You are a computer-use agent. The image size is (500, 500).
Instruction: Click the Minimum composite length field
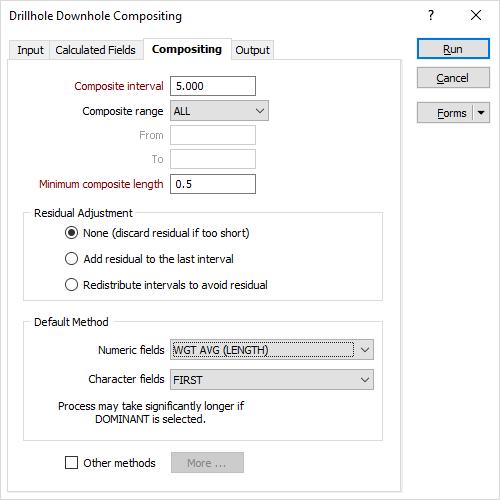pos(213,184)
